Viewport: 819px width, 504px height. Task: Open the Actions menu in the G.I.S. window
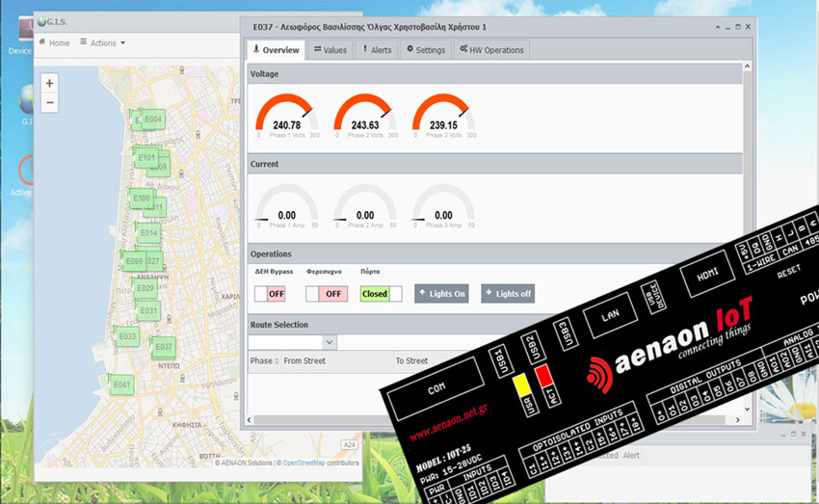(102, 42)
